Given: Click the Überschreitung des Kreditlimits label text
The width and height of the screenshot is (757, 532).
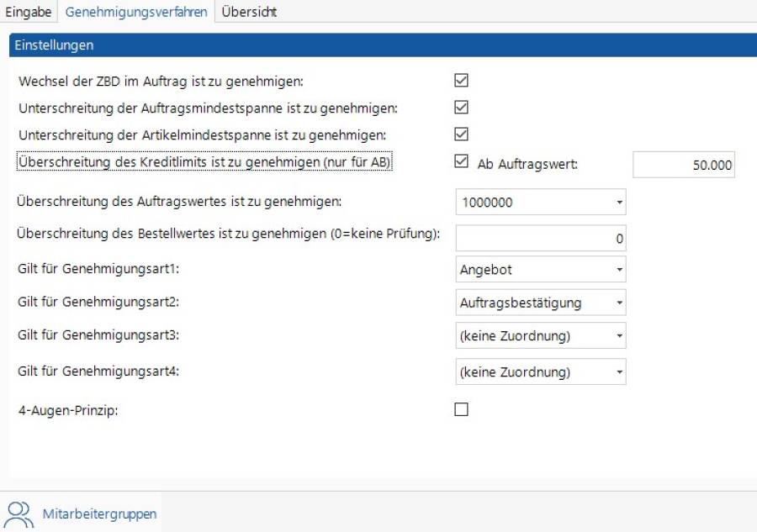Looking at the screenshot, I should (x=204, y=162).
